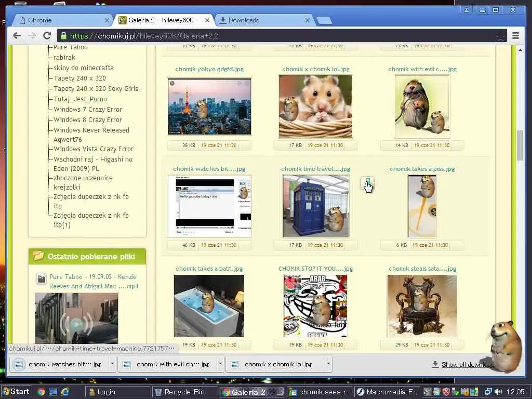The image size is (532, 399).
Task: Close the Galeria 2 tab
Action: (x=207, y=20)
